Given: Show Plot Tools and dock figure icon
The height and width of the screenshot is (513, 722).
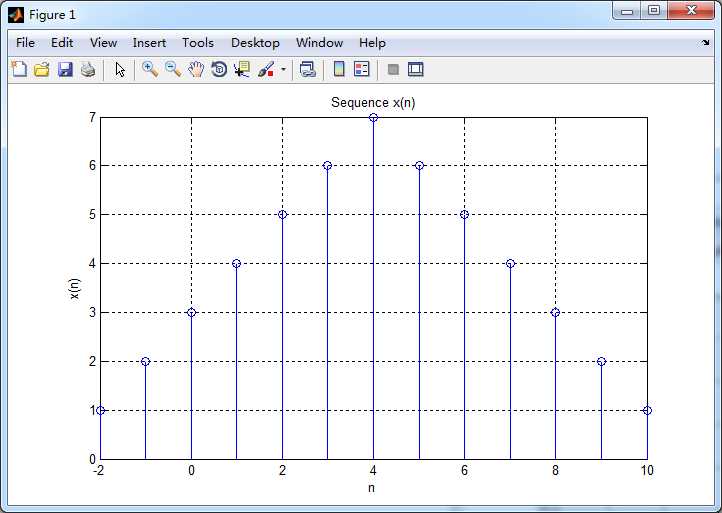Looking at the screenshot, I should coord(416,70).
